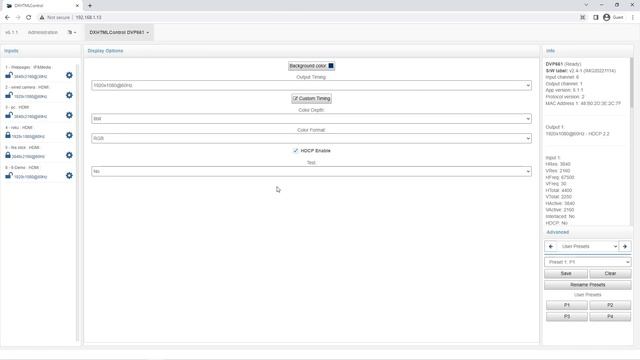Open the User Presets dropdown selector

[x=588, y=247]
